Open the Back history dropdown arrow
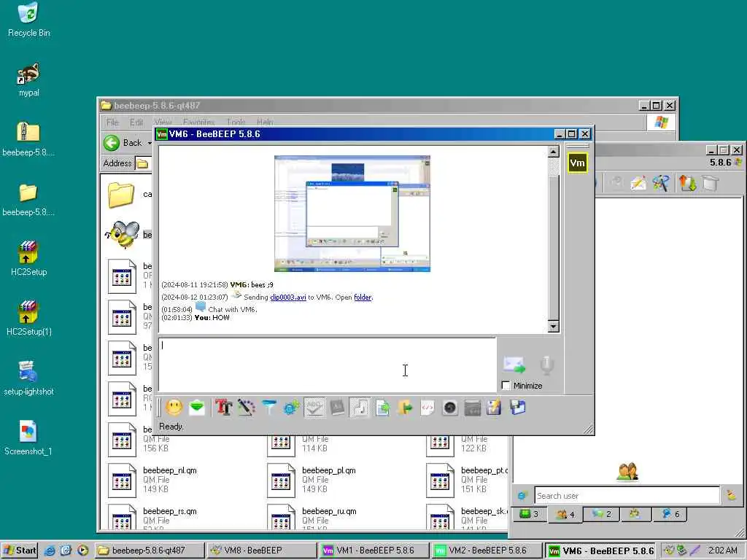The width and height of the screenshot is (747, 560). click(149, 142)
